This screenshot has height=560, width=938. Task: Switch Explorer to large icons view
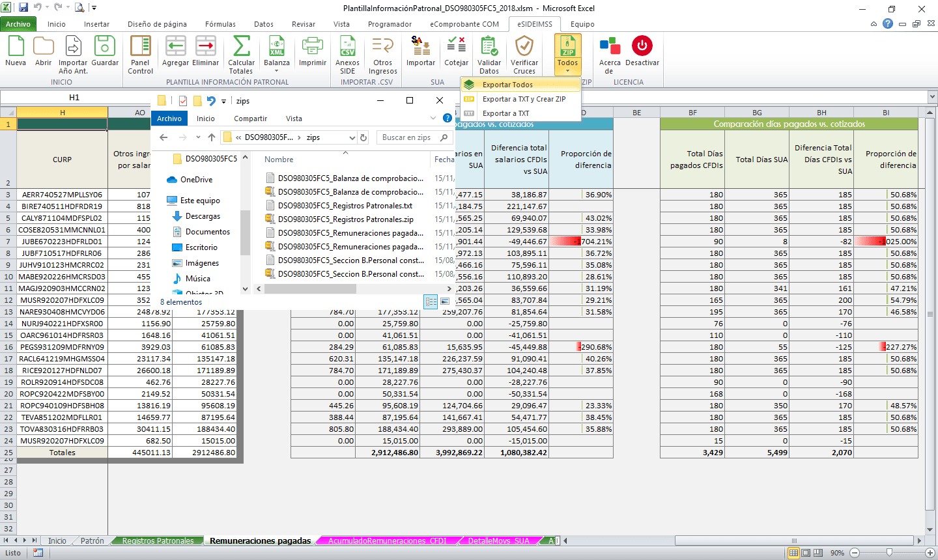click(x=445, y=301)
